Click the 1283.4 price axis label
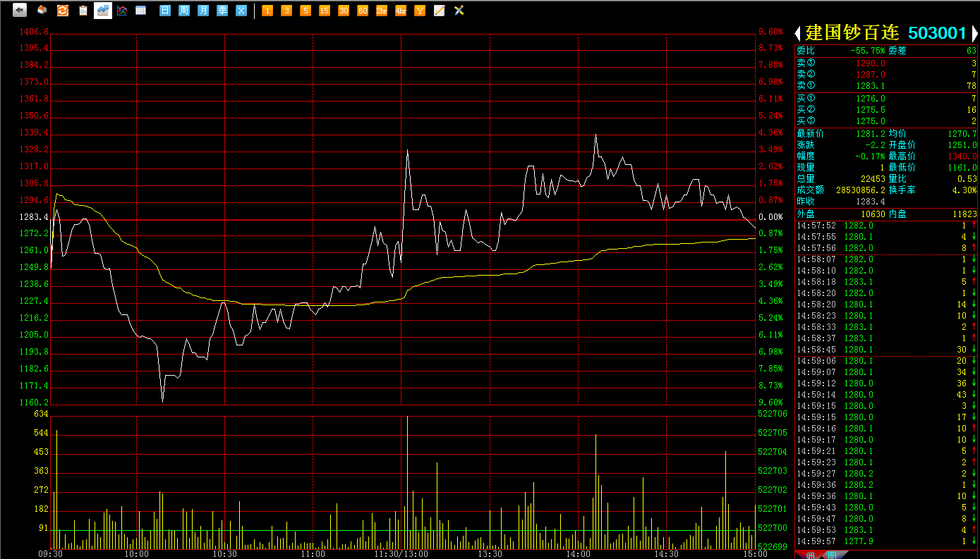 coord(35,217)
